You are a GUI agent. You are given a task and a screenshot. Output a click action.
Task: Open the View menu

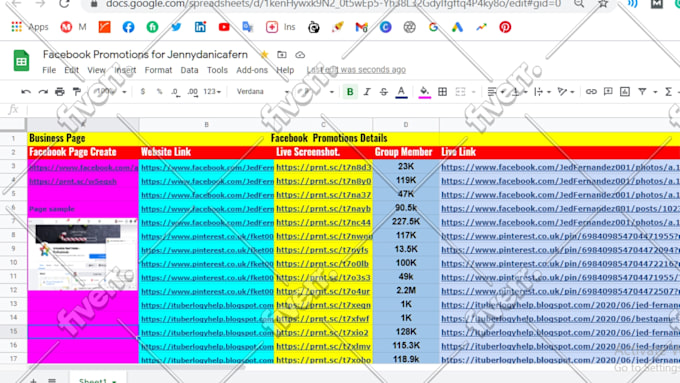(96, 70)
